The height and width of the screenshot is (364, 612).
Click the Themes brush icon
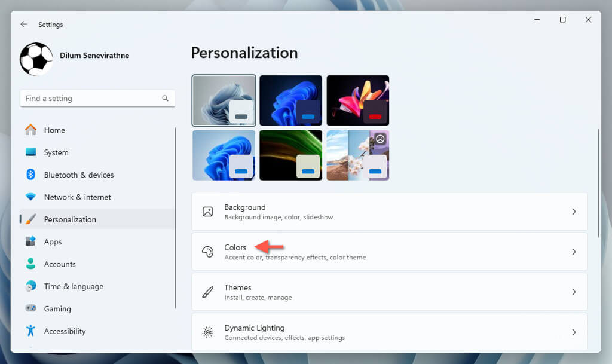point(207,292)
